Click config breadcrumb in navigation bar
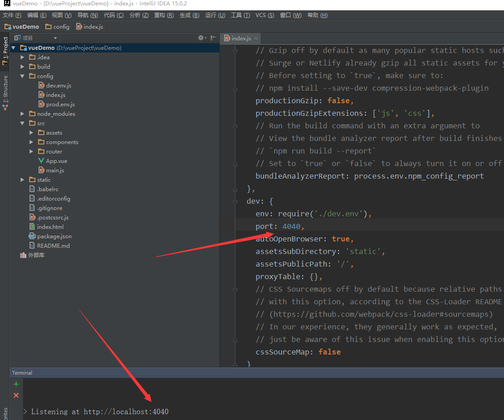 point(57,26)
